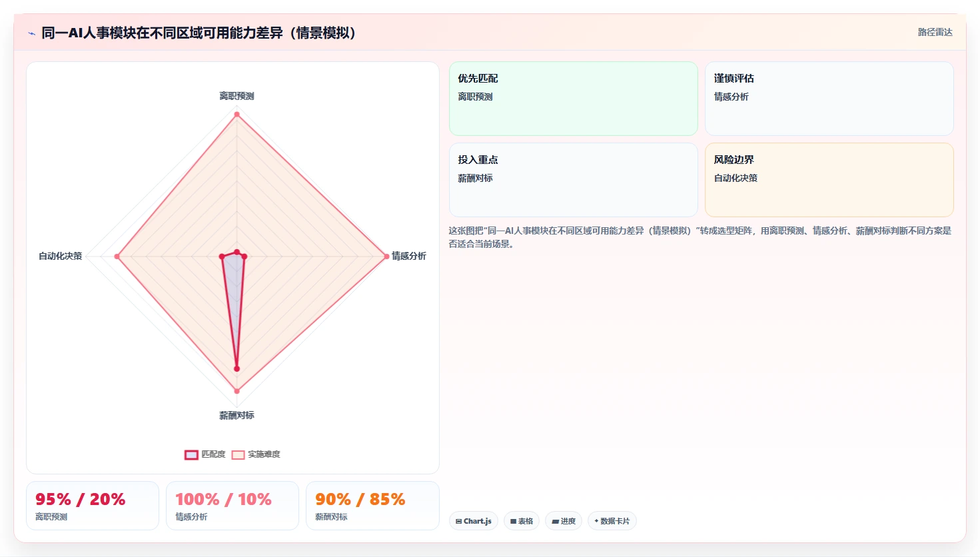Click the description paragraph starting 这张图把
This screenshot has height=557, width=980.
[700, 237]
